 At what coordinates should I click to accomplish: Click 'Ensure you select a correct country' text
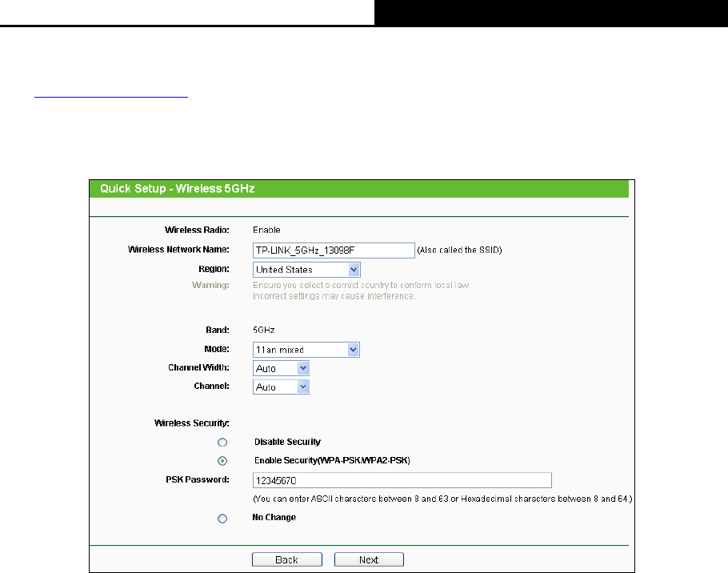click(362, 285)
